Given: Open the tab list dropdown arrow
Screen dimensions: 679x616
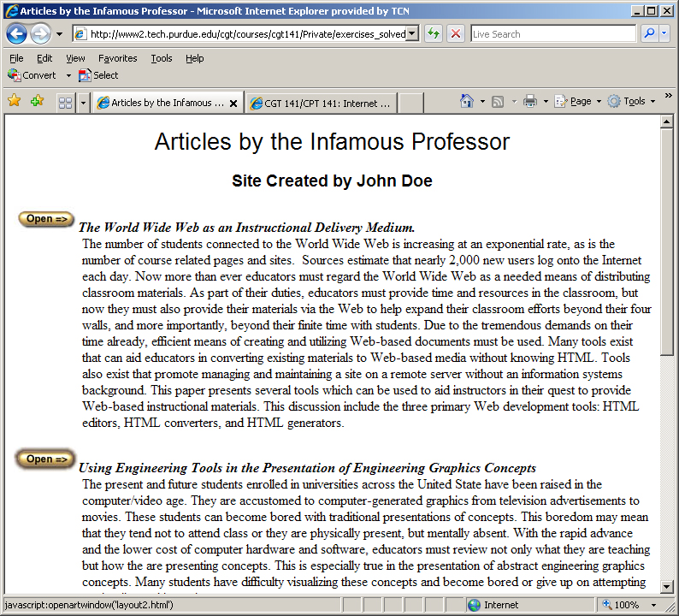Looking at the screenshot, I should (83, 104).
